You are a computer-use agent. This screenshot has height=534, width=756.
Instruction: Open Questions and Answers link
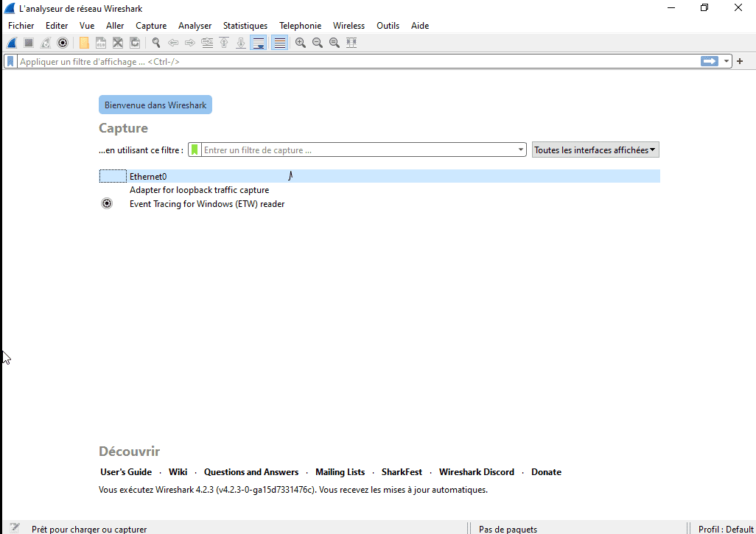point(251,472)
